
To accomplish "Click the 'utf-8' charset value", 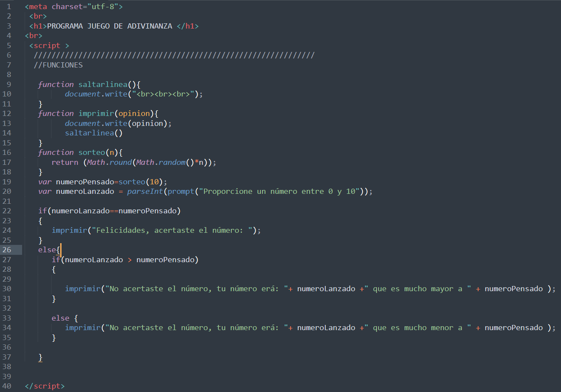I will tap(103, 7).
